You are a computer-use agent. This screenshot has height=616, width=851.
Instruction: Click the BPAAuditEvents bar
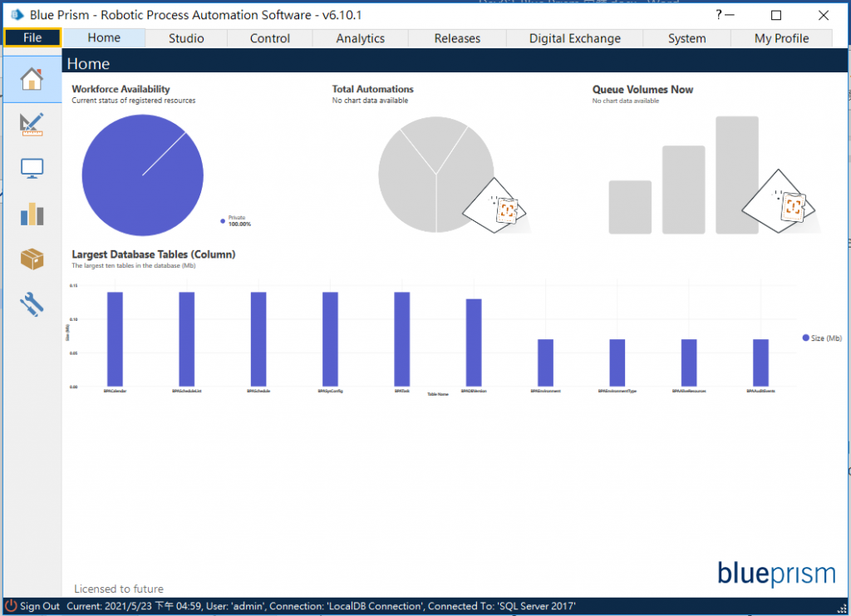pos(761,362)
